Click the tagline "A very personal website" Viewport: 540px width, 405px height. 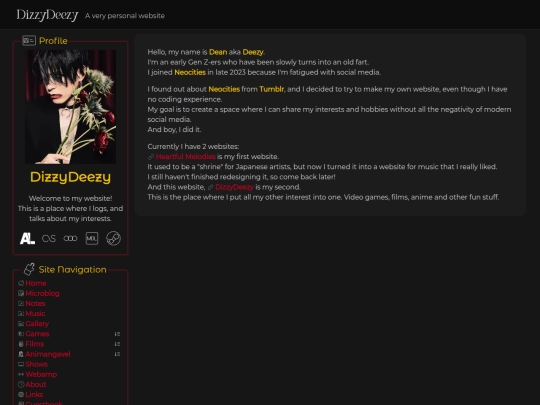tap(125, 16)
